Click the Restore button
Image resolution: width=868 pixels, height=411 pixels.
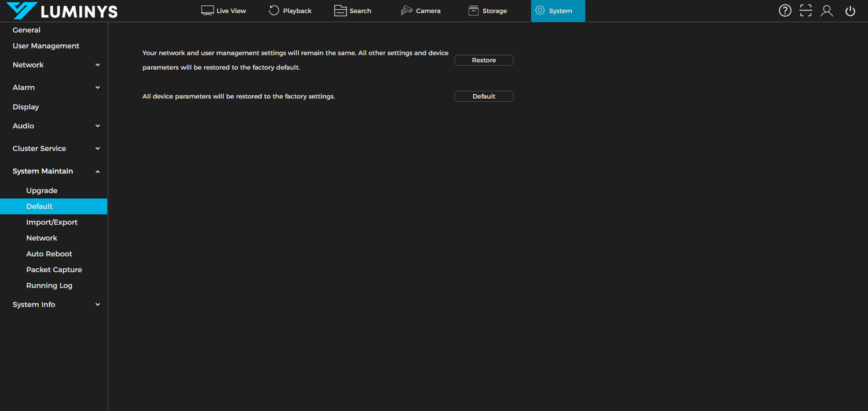coord(484,60)
